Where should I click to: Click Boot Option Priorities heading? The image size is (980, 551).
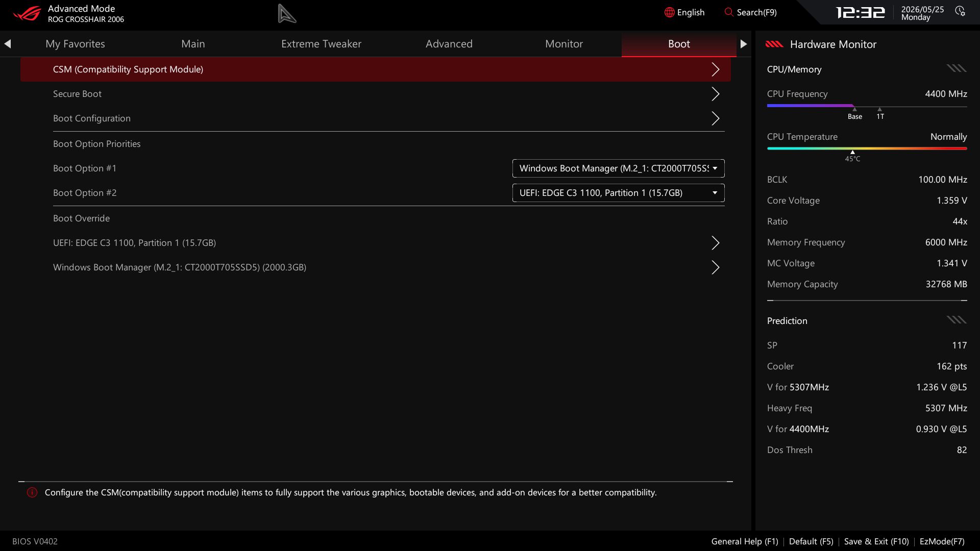pyautogui.click(x=97, y=144)
